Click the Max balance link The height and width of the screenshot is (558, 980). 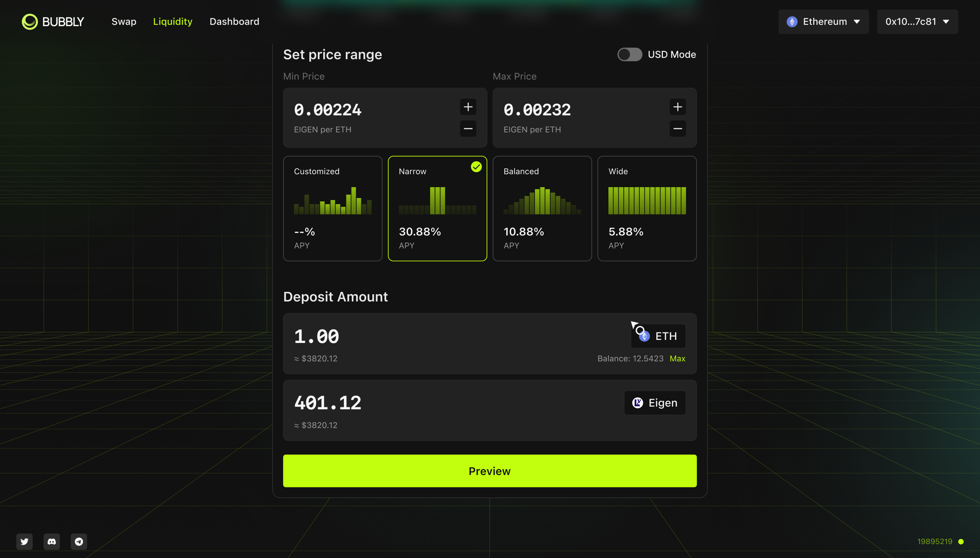point(677,359)
